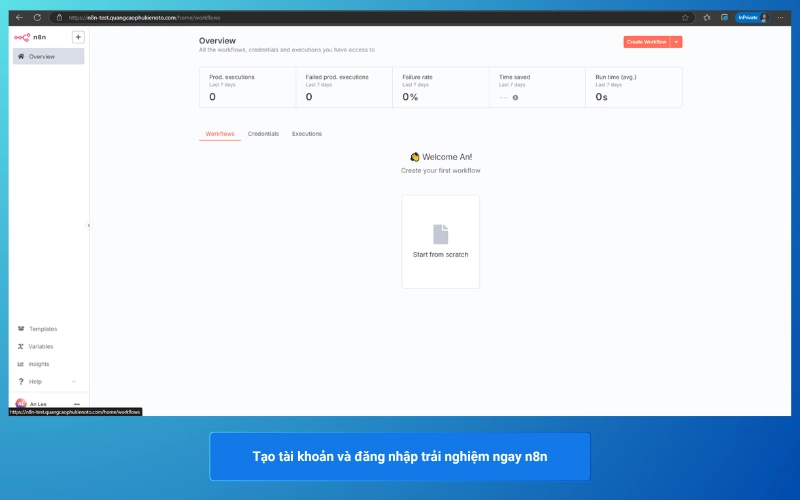Open the three-dot menu next to An Lee
This screenshot has width=800, height=500.
(77, 404)
